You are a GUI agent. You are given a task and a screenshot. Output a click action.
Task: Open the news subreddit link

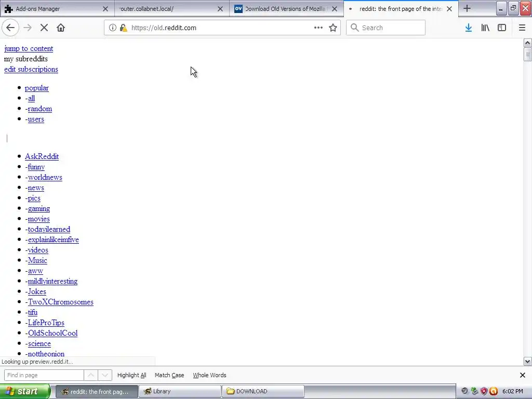pyautogui.click(x=36, y=188)
